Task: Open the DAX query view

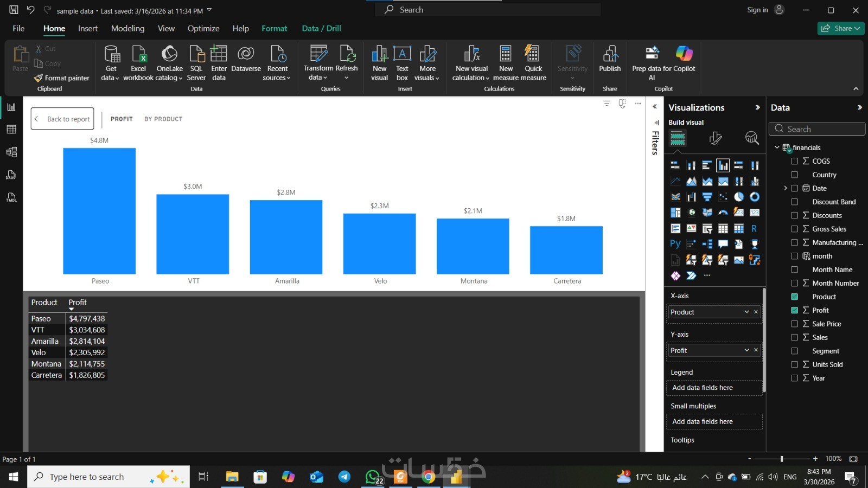Action: [x=11, y=175]
